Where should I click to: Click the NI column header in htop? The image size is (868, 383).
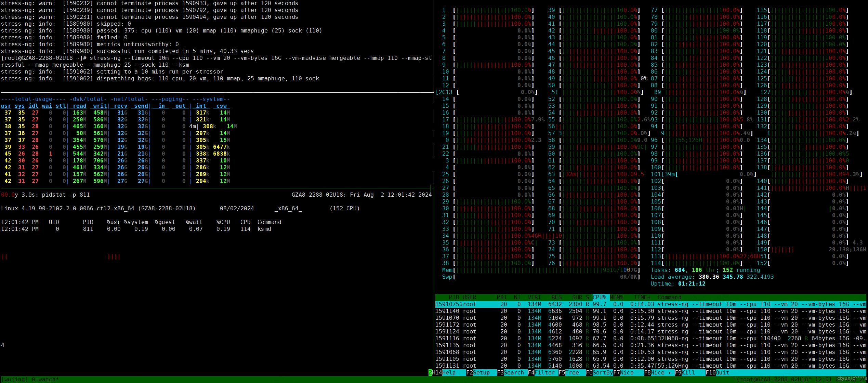point(517,298)
